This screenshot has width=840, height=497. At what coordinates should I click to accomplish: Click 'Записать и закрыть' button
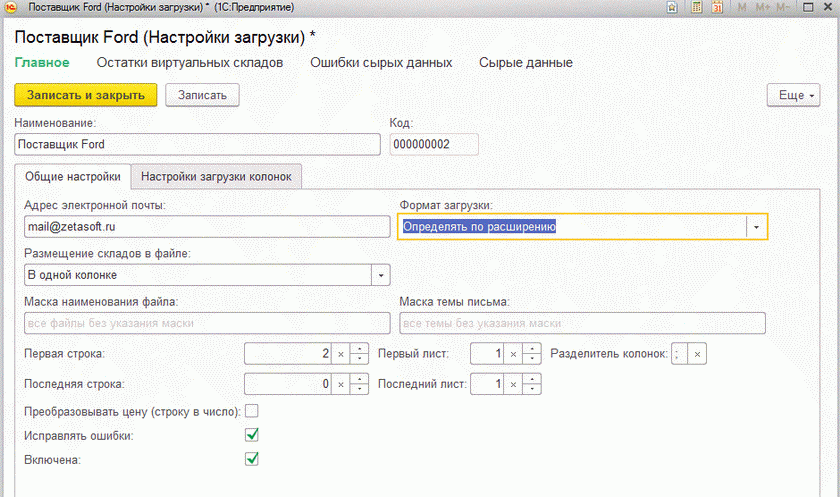coord(86,95)
